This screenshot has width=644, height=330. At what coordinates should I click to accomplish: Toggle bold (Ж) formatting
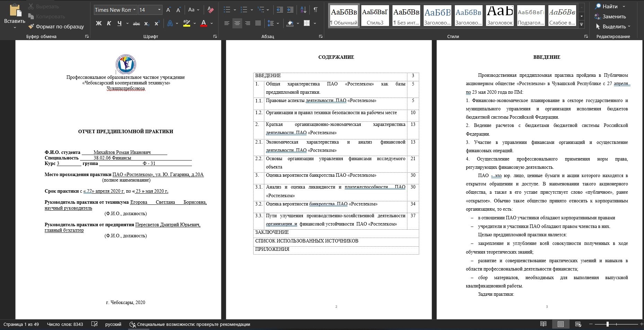coord(99,23)
